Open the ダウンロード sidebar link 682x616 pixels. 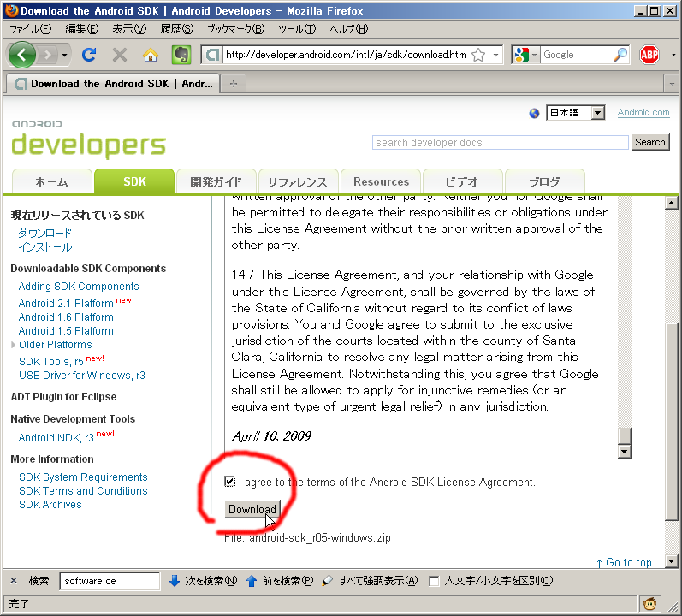point(44,233)
